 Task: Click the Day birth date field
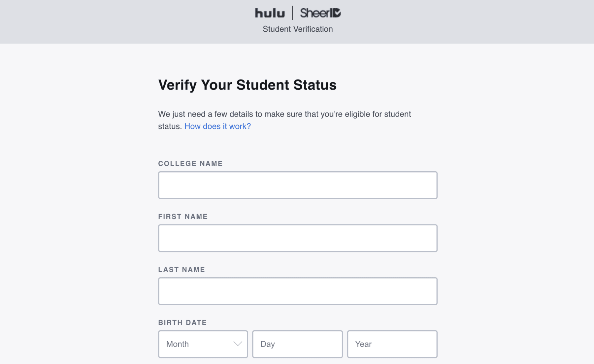click(x=297, y=344)
